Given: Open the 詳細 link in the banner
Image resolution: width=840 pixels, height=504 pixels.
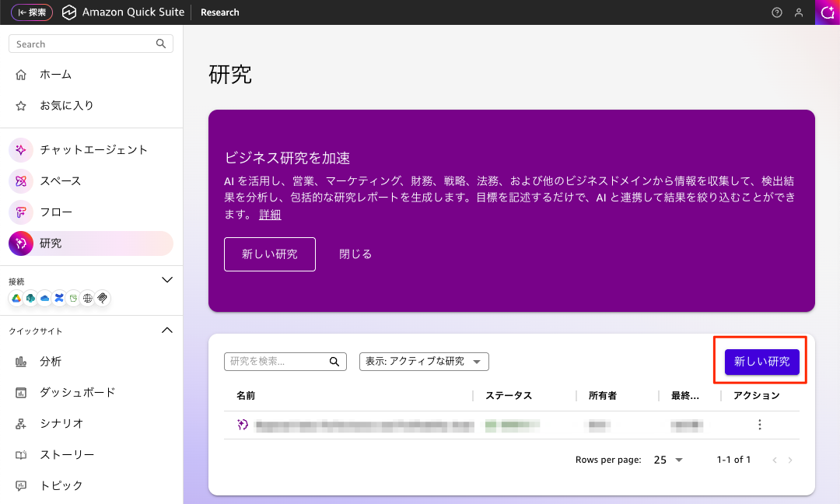Looking at the screenshot, I should (270, 214).
